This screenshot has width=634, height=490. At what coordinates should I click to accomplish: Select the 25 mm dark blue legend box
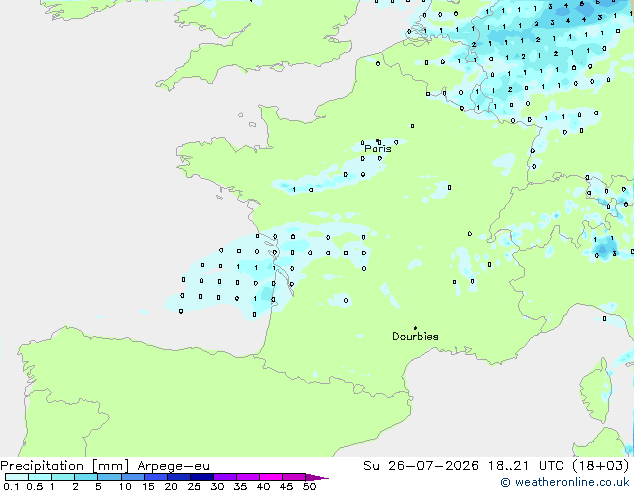[202, 477]
